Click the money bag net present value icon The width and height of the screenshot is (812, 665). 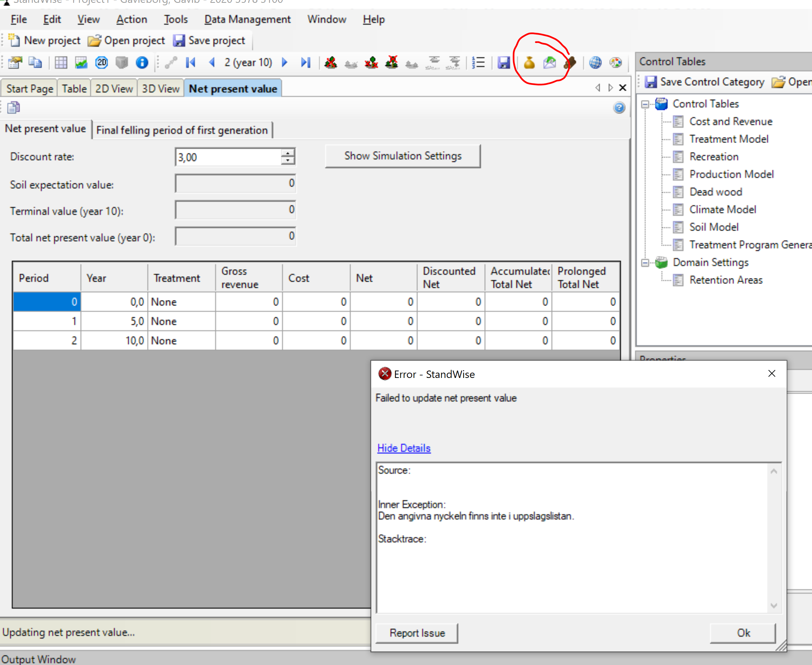529,62
